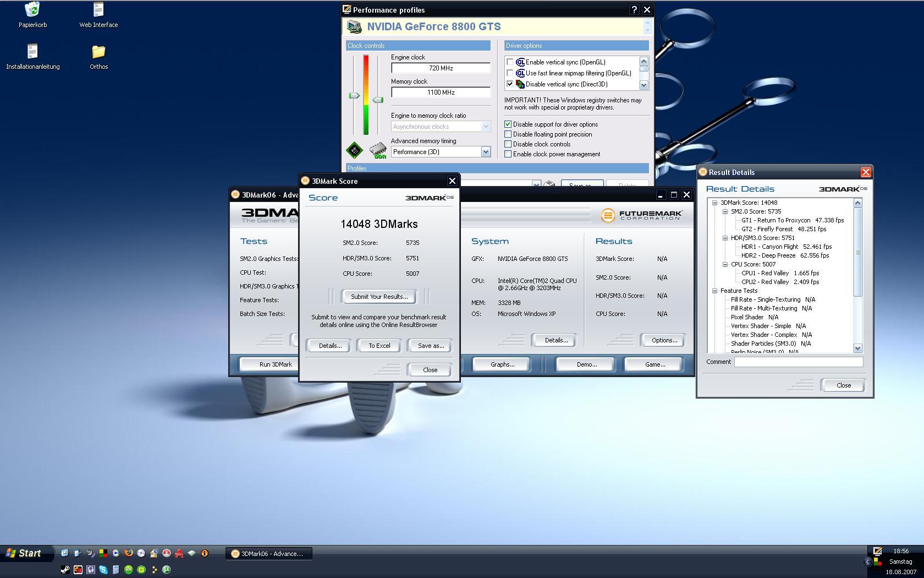This screenshot has height=578, width=924.
Task: Launch Skype from the taskbar
Action: pyautogui.click(x=103, y=570)
